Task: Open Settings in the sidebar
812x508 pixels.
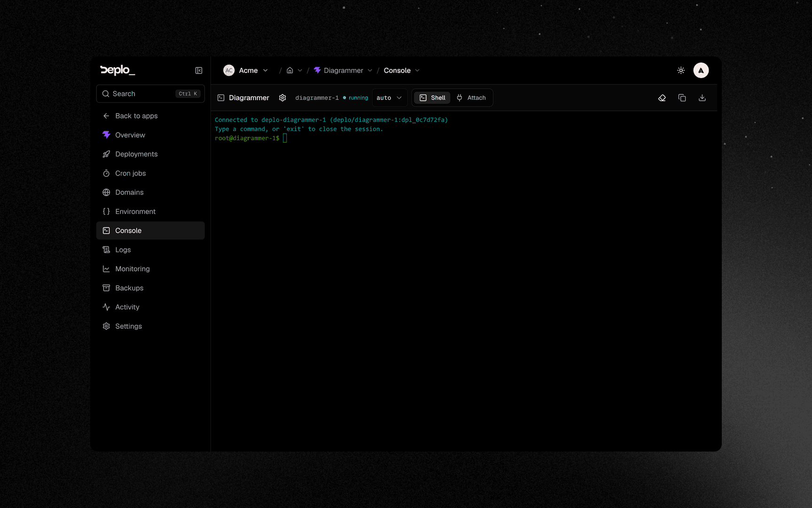Action: 150,326
